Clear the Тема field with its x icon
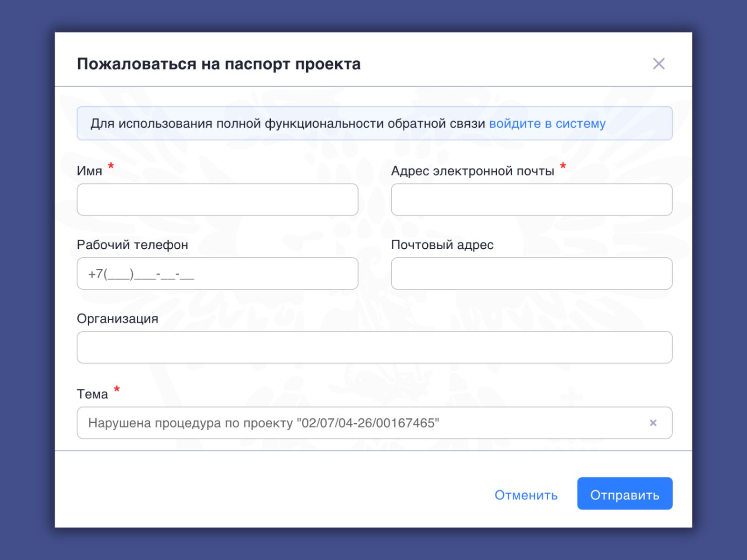This screenshot has width=747, height=560. click(x=653, y=423)
